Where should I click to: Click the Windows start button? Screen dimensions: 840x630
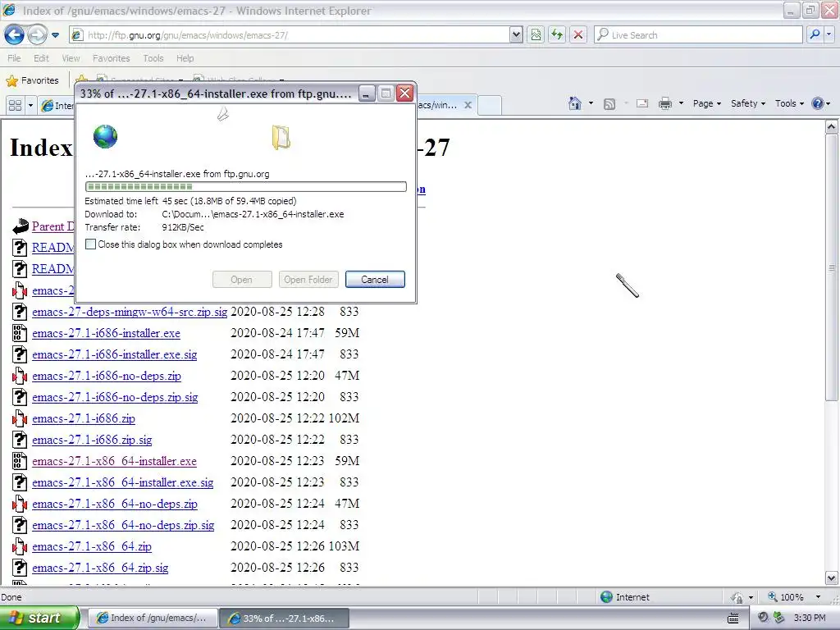click(39, 618)
